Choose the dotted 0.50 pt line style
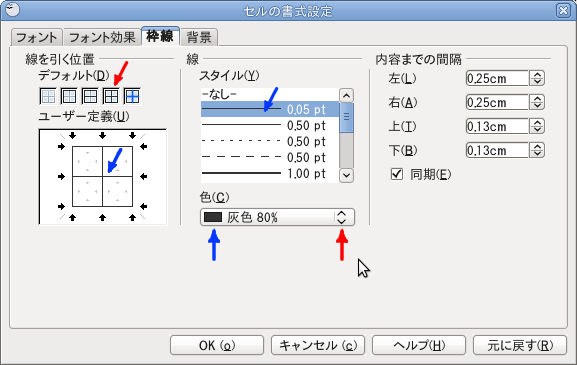Screen dimensions: 577x365 coord(270,141)
